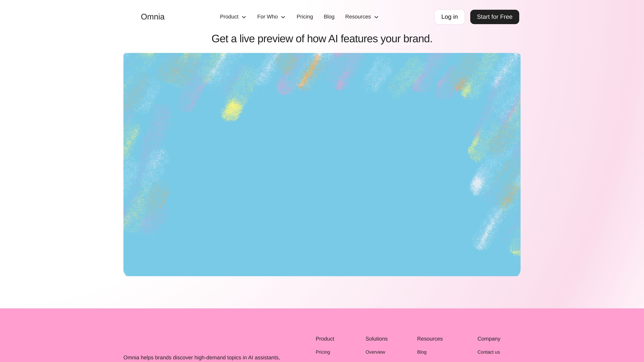Open the For Who navigation menu
This screenshot has width=644, height=362.
click(271, 17)
